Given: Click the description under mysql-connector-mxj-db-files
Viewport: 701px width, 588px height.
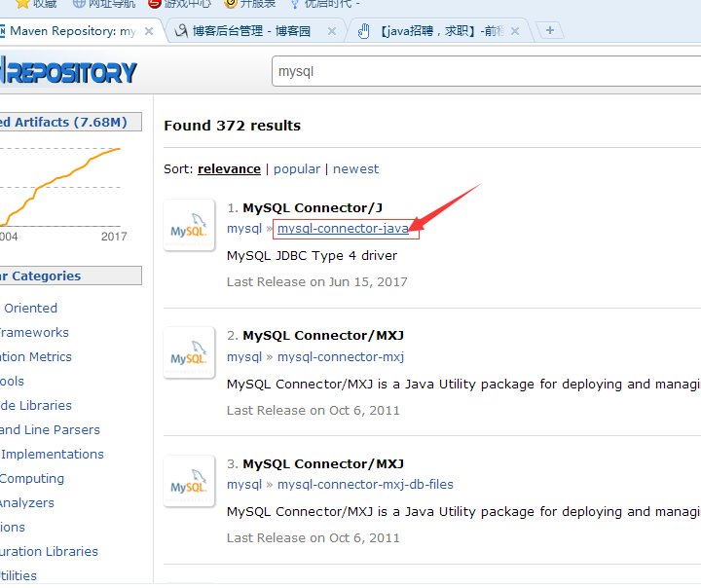Looking at the screenshot, I should point(463,512).
